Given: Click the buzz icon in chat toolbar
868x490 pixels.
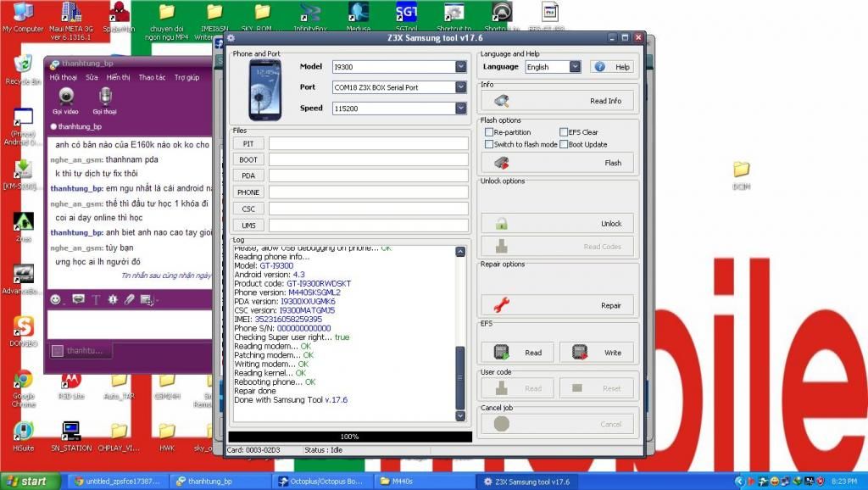Looking at the screenshot, I should (x=113, y=299).
